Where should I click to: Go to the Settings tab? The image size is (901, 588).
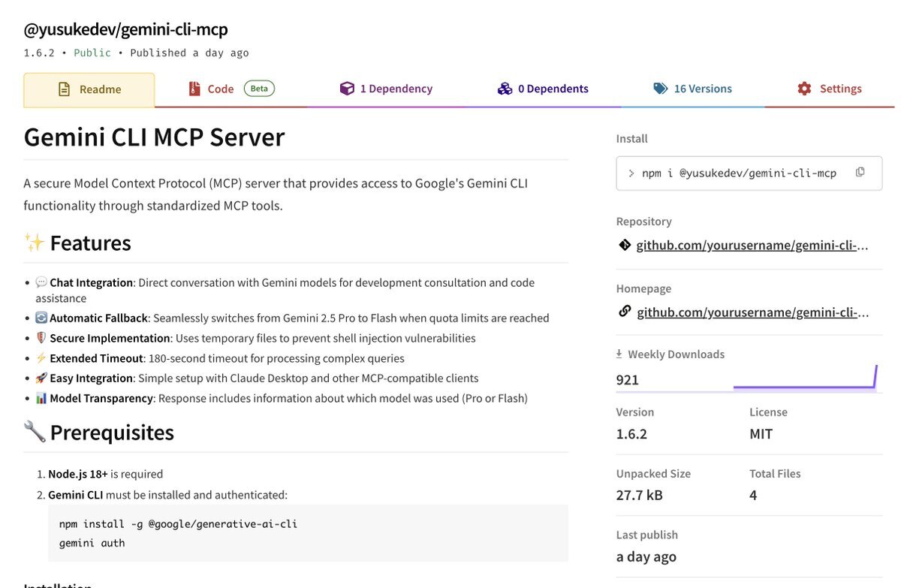[x=830, y=89]
